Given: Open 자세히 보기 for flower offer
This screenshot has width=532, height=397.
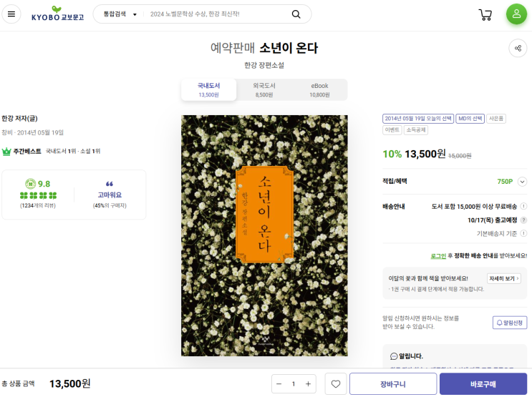Looking at the screenshot, I should click(504, 278).
